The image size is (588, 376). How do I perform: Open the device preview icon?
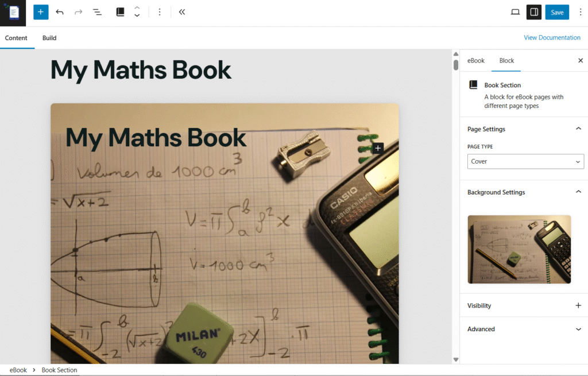(515, 12)
